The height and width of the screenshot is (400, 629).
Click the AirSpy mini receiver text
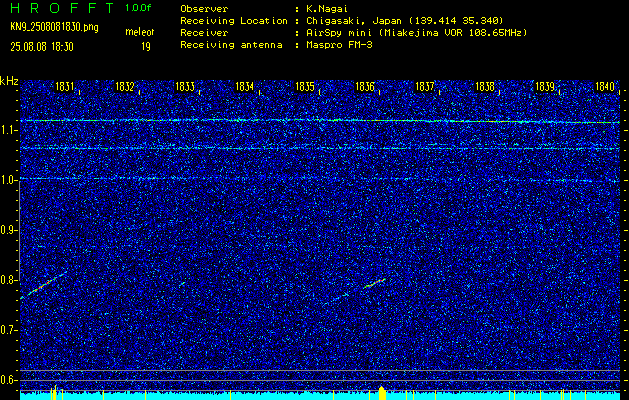point(417,32)
